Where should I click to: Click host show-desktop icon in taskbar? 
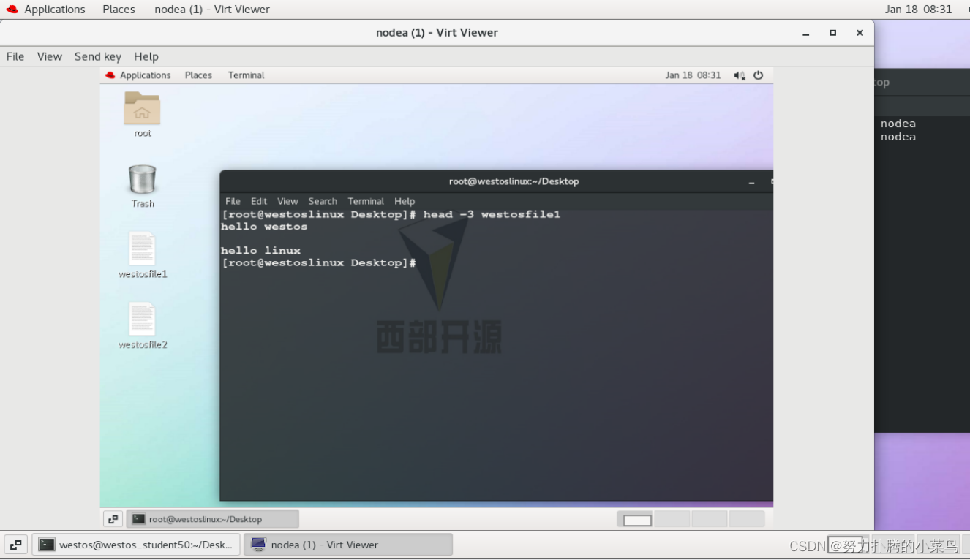point(16,545)
